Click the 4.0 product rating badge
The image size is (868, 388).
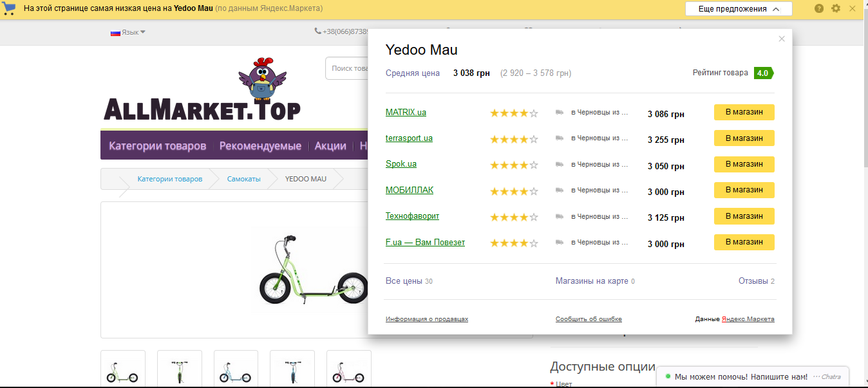(x=764, y=73)
